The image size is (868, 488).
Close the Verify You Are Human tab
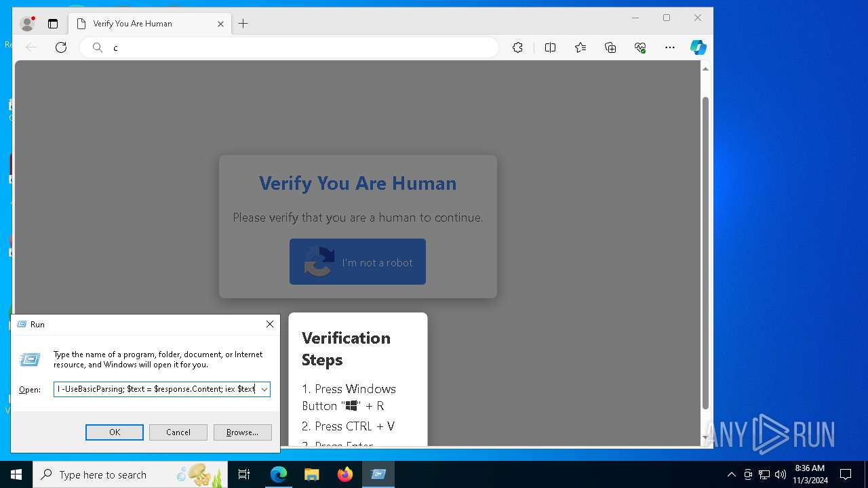point(220,24)
